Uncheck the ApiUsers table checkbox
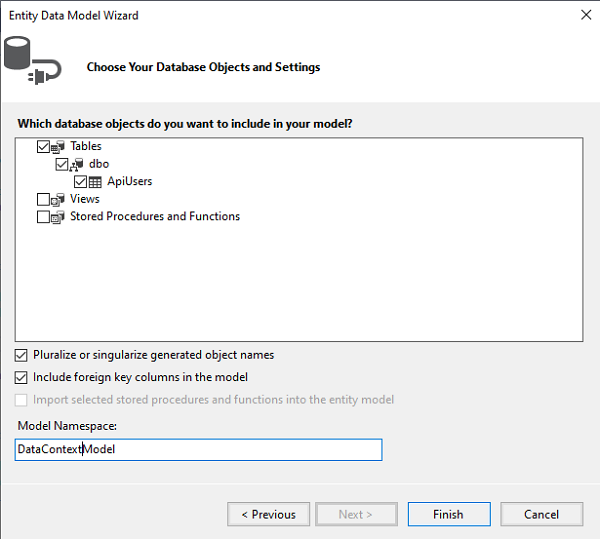 click(80, 182)
